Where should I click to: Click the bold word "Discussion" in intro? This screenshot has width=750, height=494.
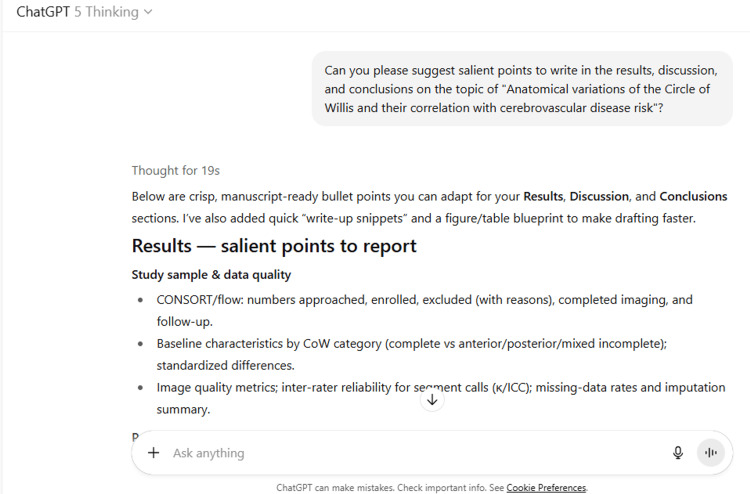point(599,197)
